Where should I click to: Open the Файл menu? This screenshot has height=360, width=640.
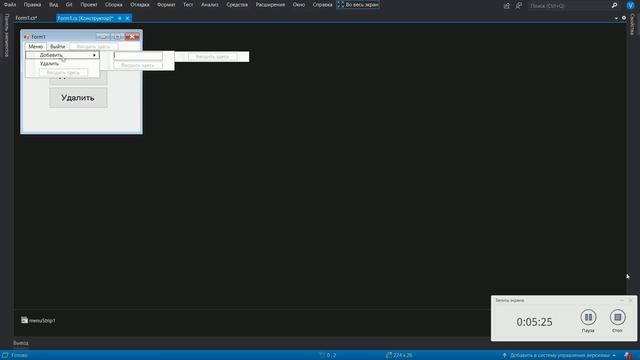(10, 5)
